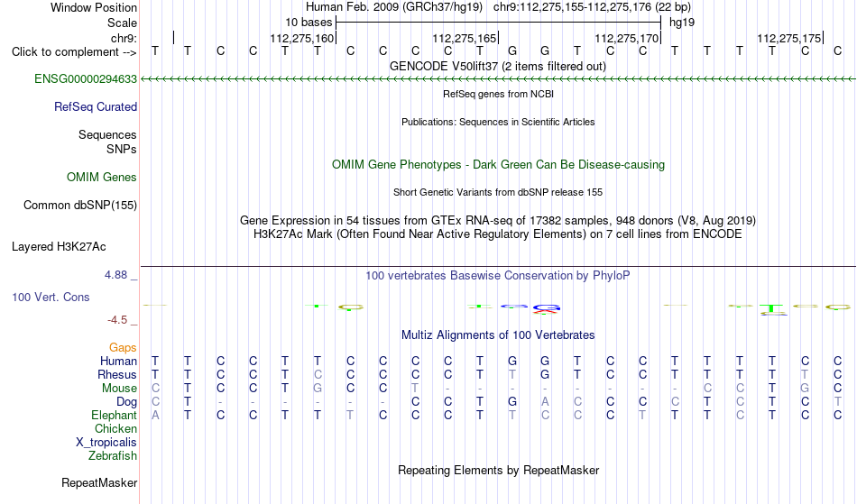Click the 4.88 PhyloP upper bound value
The image size is (857, 504).
point(115,275)
